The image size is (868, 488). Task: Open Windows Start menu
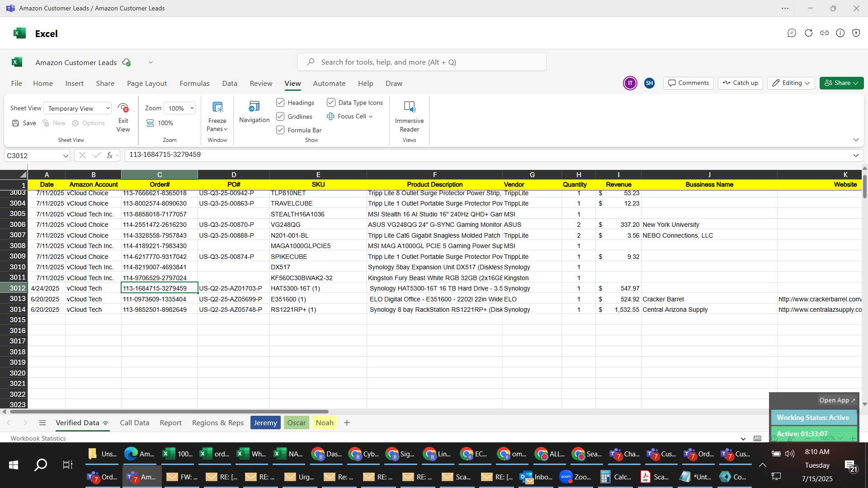coord(14,465)
